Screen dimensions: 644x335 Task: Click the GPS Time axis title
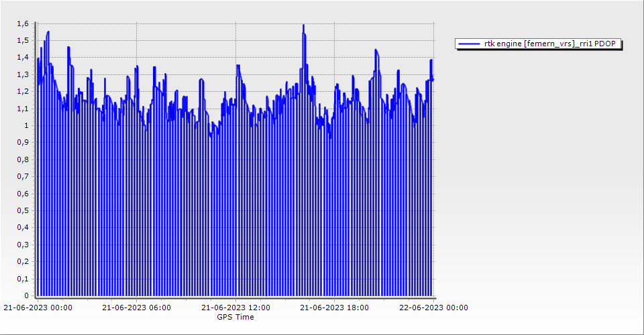[x=235, y=317]
